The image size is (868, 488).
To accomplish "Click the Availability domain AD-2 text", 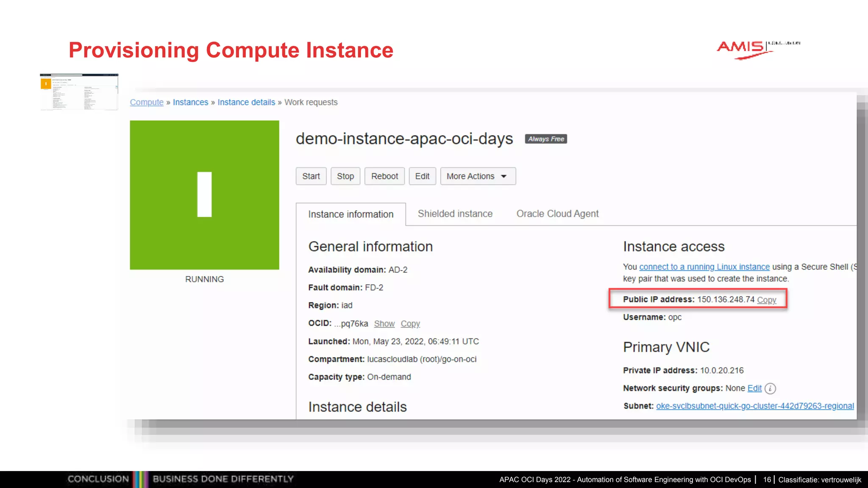I will [358, 270].
